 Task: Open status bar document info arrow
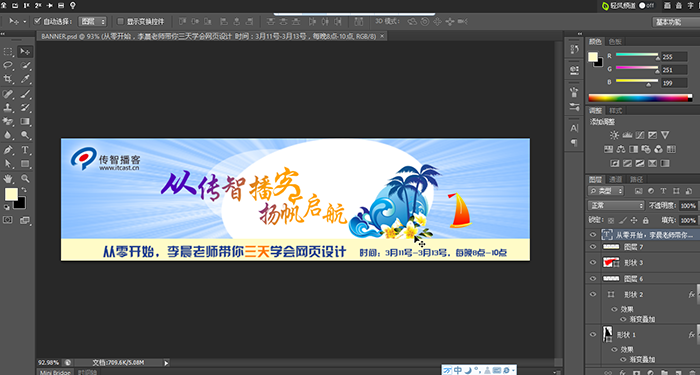(167, 363)
